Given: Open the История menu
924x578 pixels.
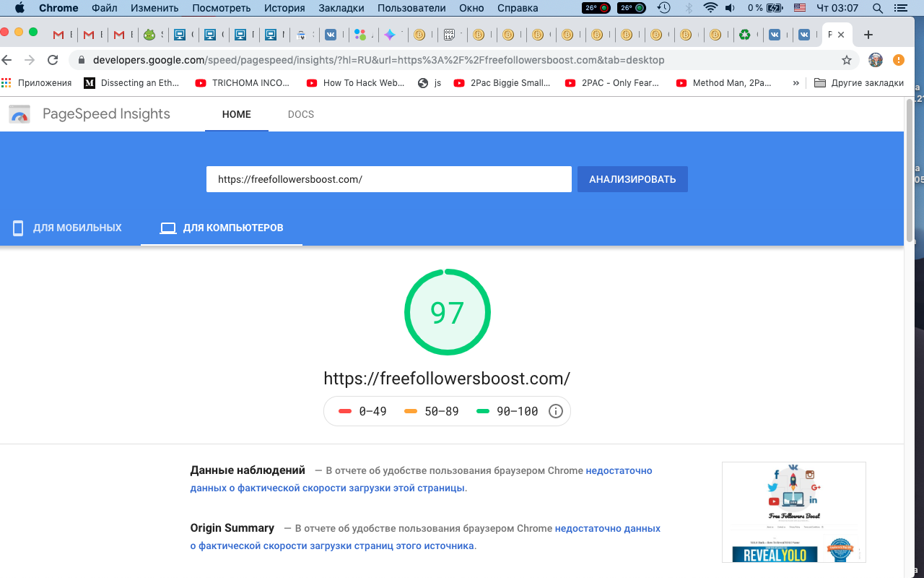Looking at the screenshot, I should click(284, 8).
